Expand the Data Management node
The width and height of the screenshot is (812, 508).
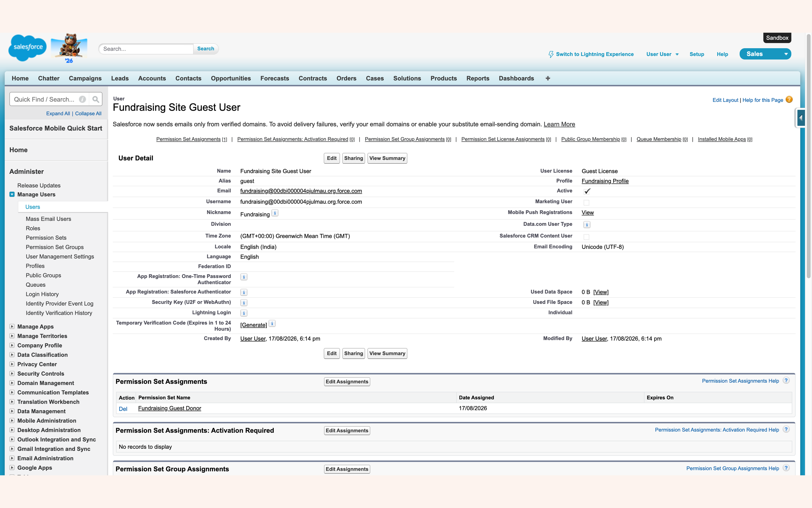(x=12, y=411)
